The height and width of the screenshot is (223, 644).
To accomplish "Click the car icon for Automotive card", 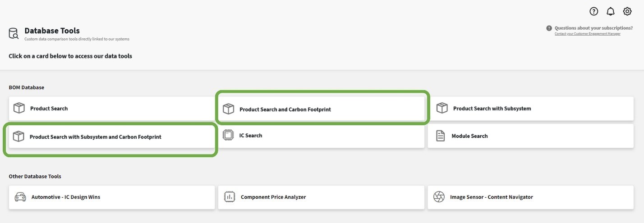I will [20, 197].
